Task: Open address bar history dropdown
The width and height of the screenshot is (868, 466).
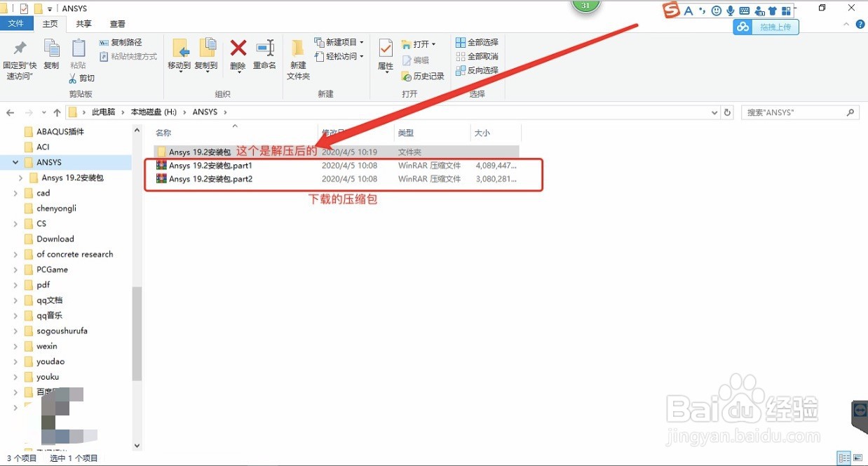Action: [714, 112]
